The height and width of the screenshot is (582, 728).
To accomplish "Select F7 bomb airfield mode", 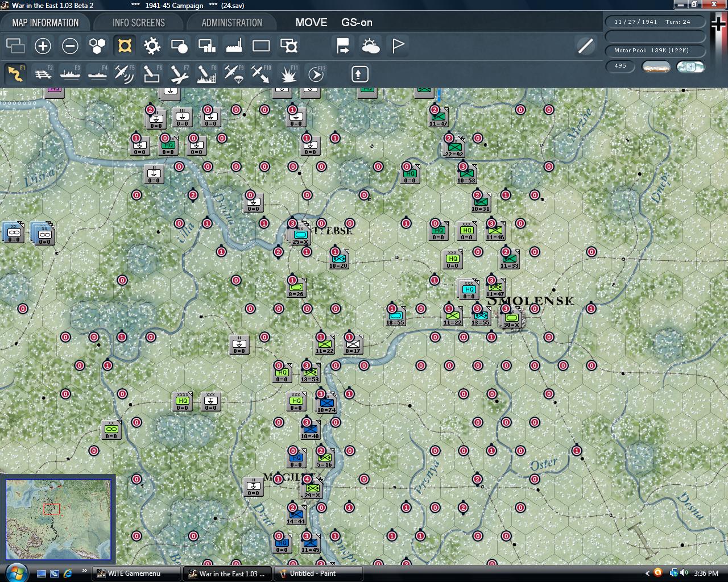I will click(179, 74).
